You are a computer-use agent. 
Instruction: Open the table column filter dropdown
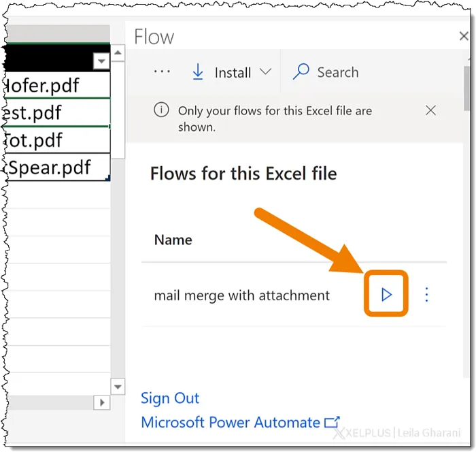point(101,62)
